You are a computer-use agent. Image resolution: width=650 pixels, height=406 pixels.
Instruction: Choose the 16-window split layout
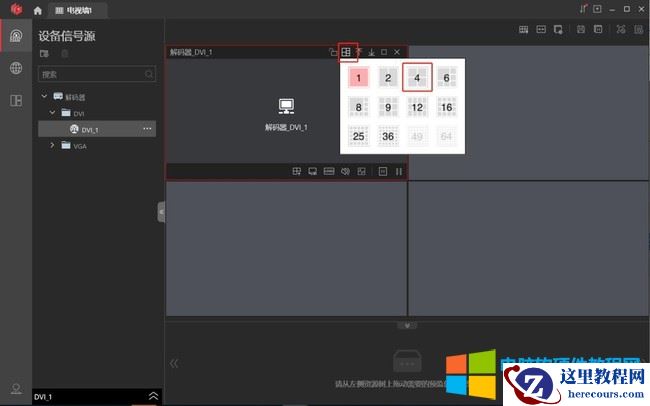coord(446,107)
